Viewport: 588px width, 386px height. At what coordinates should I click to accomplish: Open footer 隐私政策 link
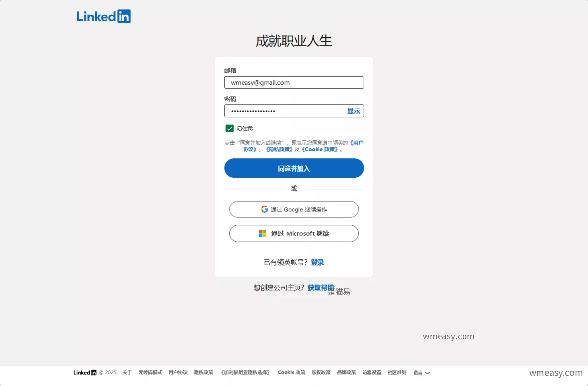point(203,373)
